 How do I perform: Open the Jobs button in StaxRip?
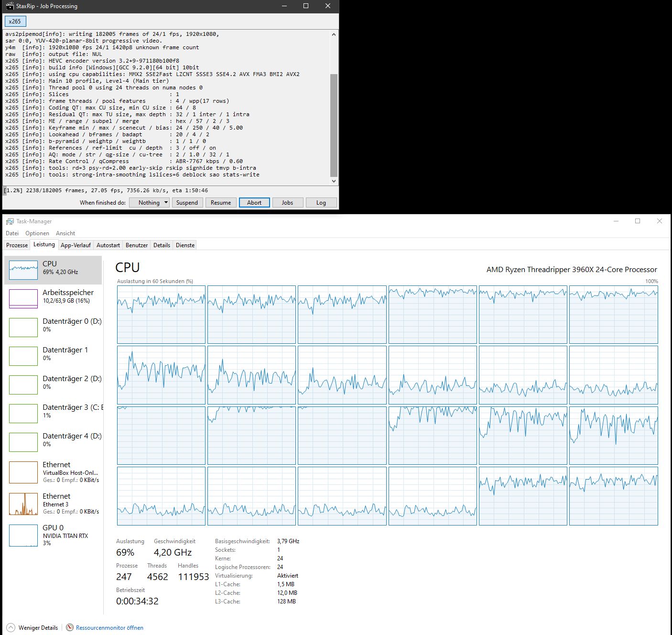click(287, 203)
